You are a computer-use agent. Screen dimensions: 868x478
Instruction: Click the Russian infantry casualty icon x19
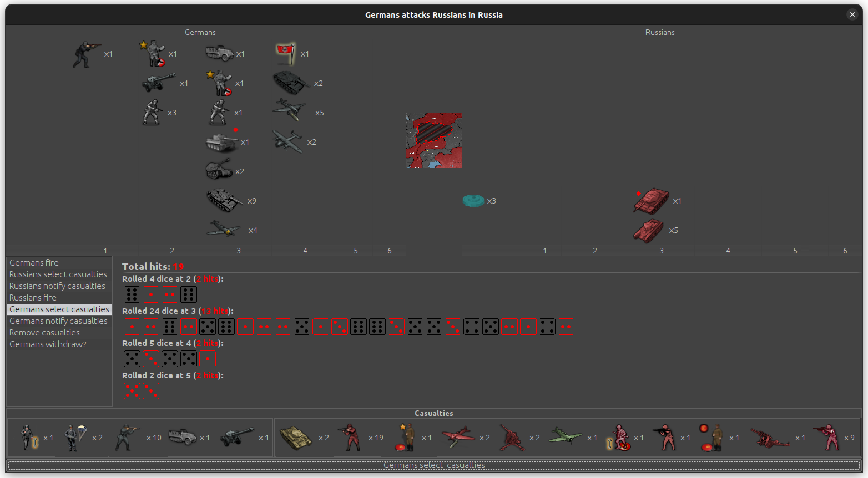tap(350, 438)
